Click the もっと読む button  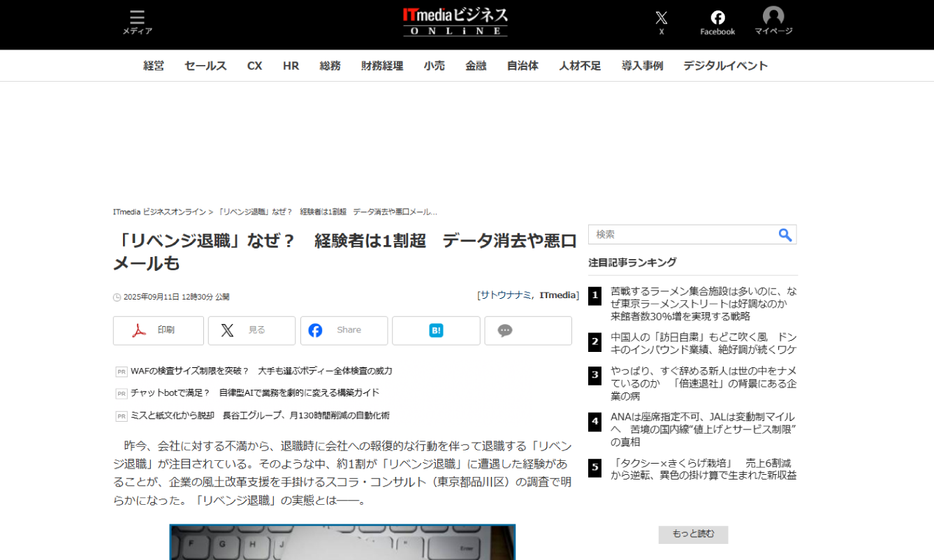pyautogui.click(x=693, y=534)
